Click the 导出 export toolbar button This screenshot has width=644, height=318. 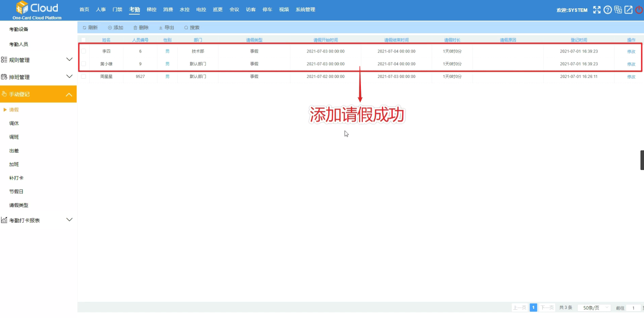point(166,28)
